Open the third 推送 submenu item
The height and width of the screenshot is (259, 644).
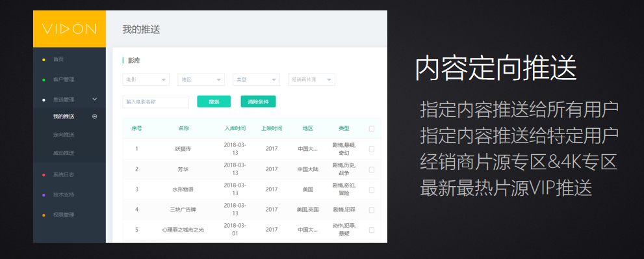coord(64,153)
